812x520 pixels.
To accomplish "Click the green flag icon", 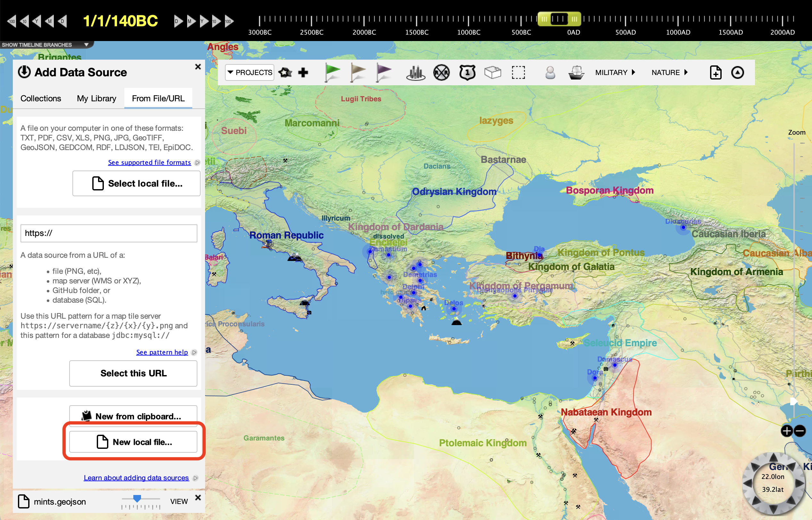I will pos(332,72).
